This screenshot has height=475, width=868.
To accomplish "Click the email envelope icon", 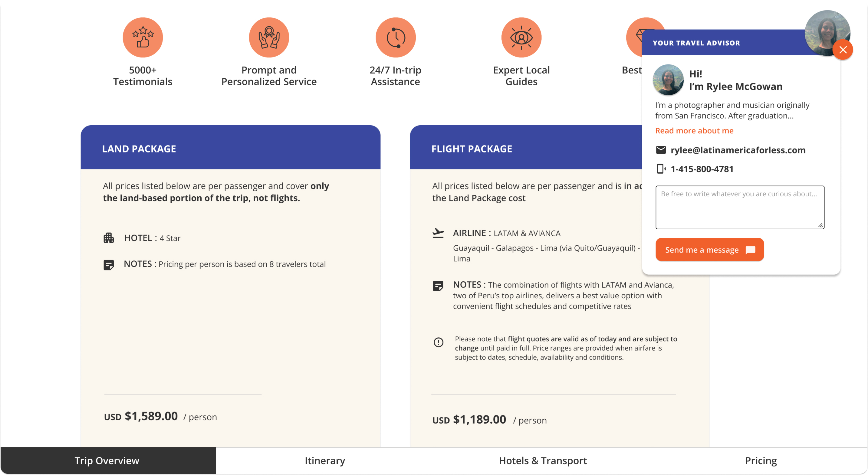I will [661, 150].
